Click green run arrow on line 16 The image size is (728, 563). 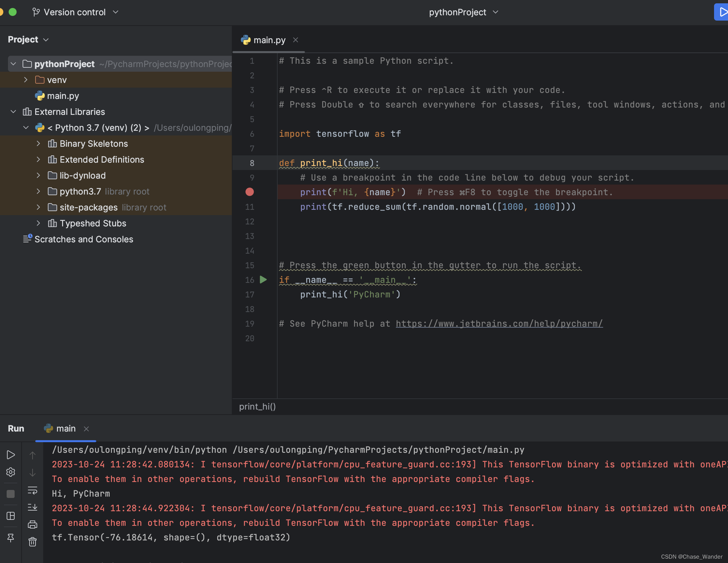coord(263,280)
